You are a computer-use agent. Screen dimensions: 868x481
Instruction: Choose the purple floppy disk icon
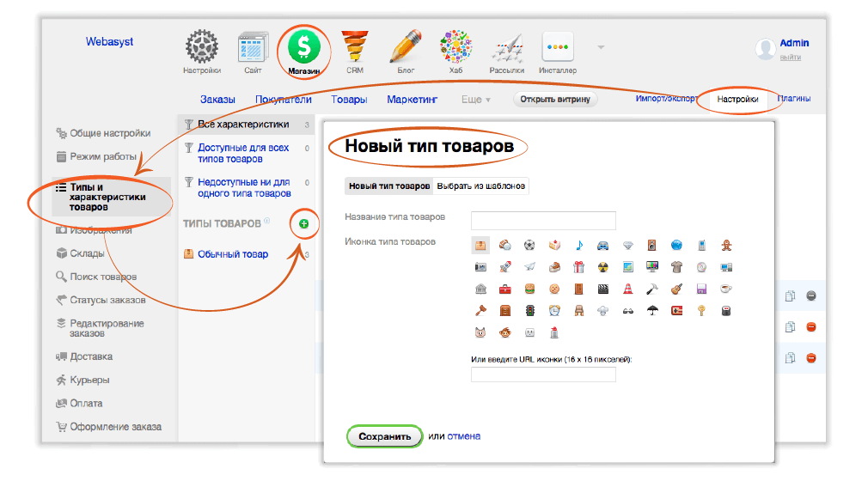pyautogui.click(x=701, y=289)
